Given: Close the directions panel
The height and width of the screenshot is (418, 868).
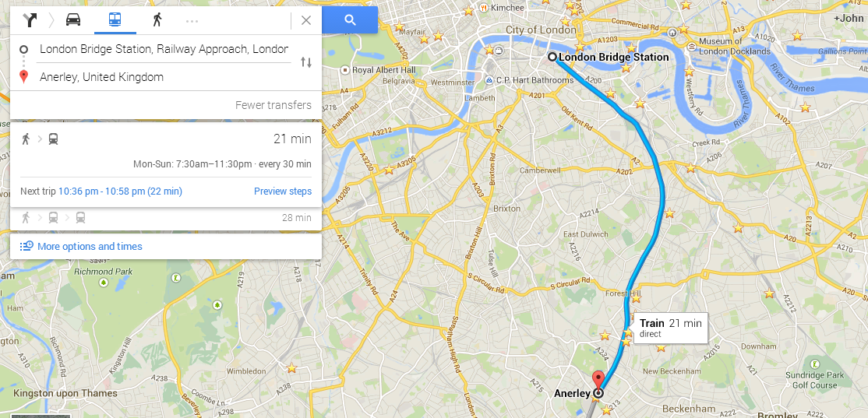Looking at the screenshot, I should 306,20.
